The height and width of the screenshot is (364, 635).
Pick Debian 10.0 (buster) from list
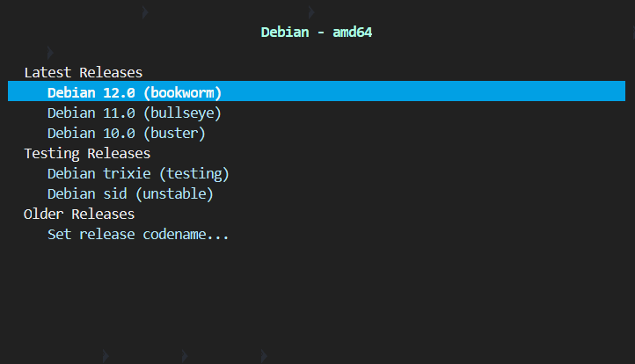click(x=126, y=134)
